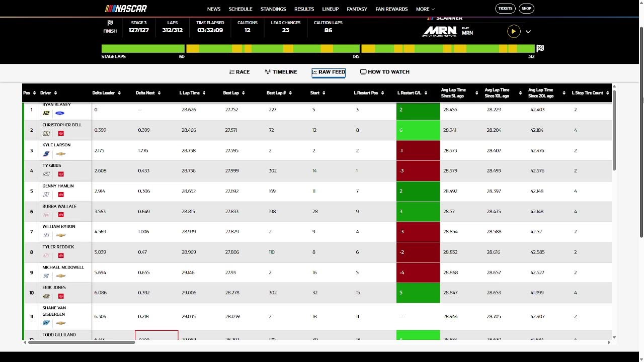This screenshot has width=644, height=362.
Task: Click the checkered flag at progress bar end
Action: tap(540, 48)
